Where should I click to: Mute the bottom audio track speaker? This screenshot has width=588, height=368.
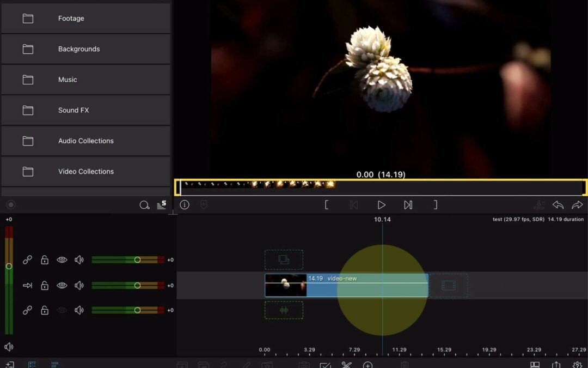(79, 310)
